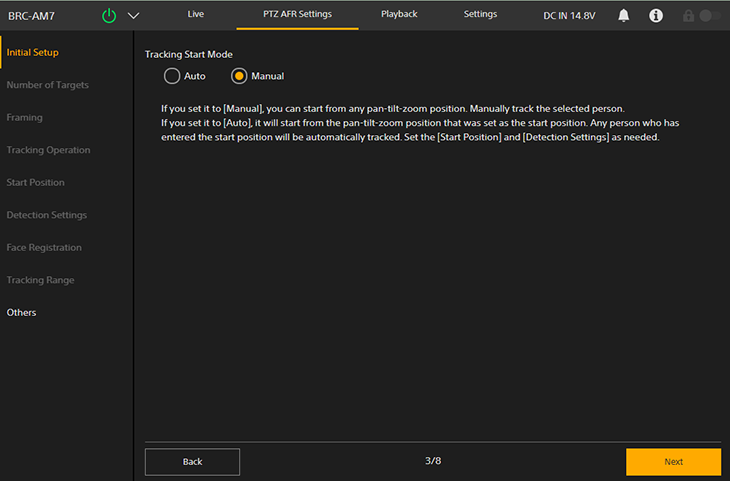This screenshot has width=730, height=481.
Task: Choose Framing from the sidebar
Action: point(24,118)
